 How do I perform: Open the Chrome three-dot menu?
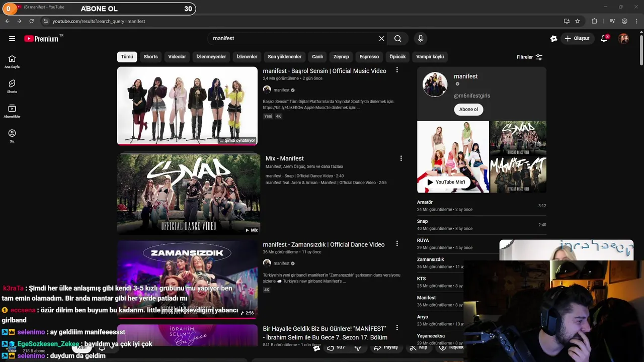point(636,21)
